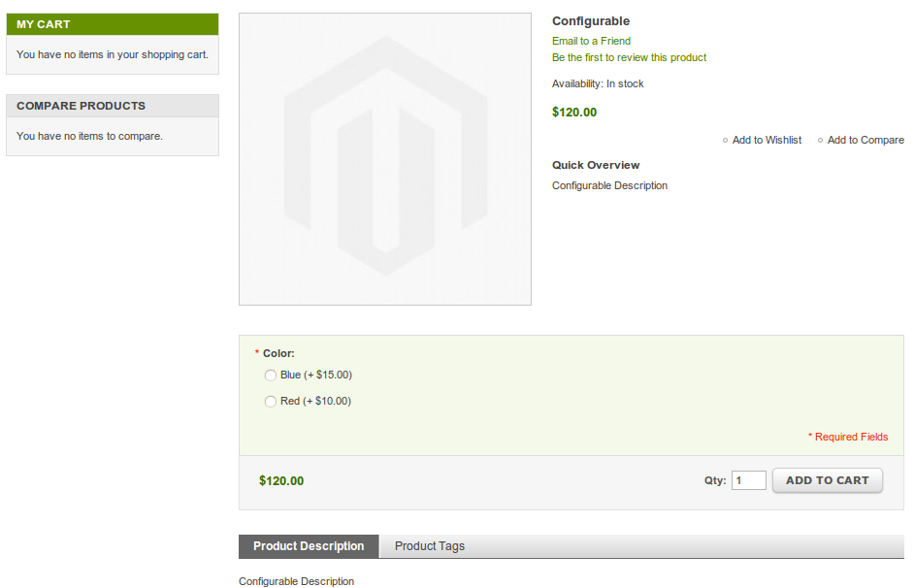Click the Blue (+ $15.00) label
Image resolution: width=915 pixels, height=588 pixels.
coord(315,375)
